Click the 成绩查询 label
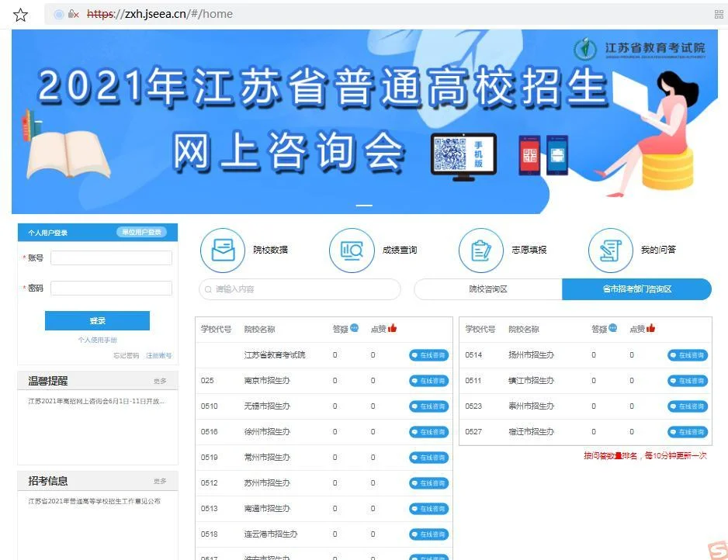Image resolution: width=728 pixels, height=560 pixels. (400, 250)
